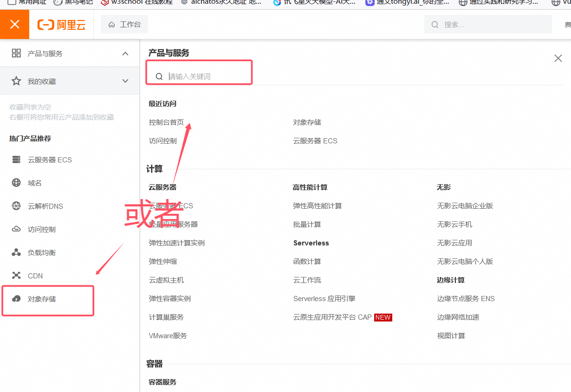The height and width of the screenshot is (392, 571).
Task: Open the 黑马笔记 browser bookmark
Action: click(73, 2)
